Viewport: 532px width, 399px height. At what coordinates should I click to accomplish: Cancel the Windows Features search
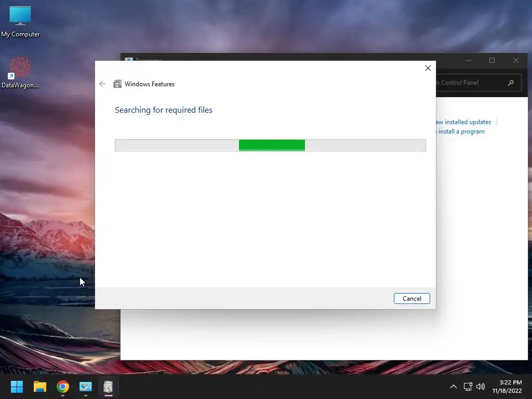[x=411, y=299]
